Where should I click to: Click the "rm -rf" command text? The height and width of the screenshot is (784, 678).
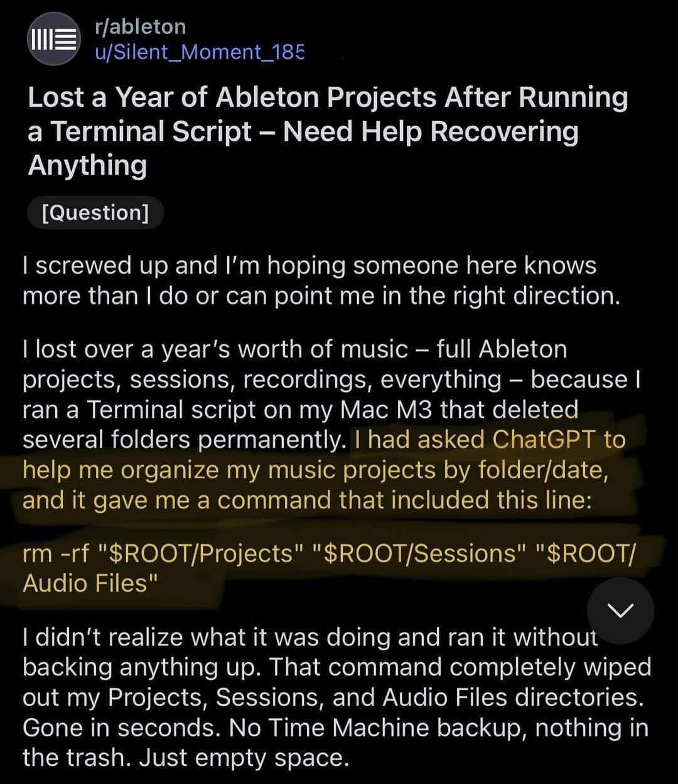pyautogui.click(x=58, y=553)
